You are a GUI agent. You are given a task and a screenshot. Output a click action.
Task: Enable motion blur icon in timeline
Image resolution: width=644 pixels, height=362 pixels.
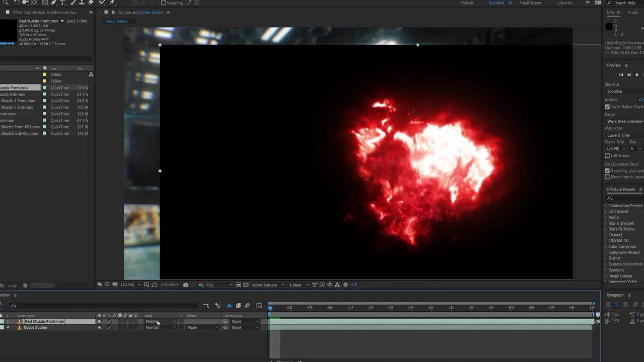(x=247, y=306)
